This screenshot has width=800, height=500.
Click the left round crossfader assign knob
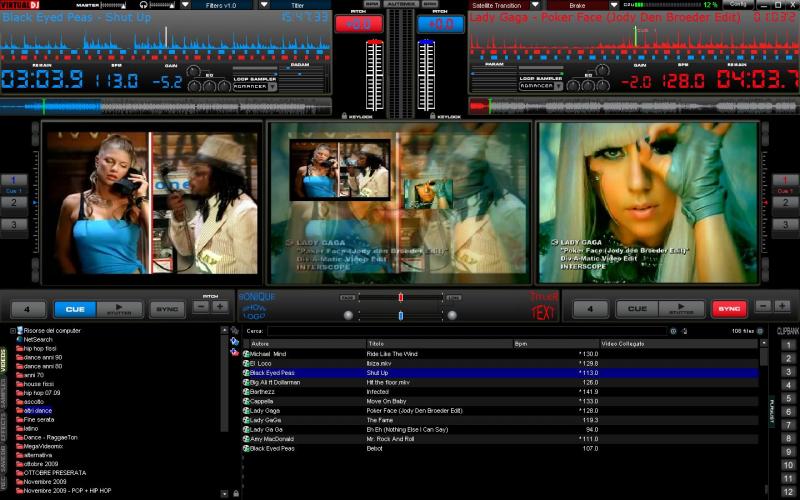pos(348,315)
